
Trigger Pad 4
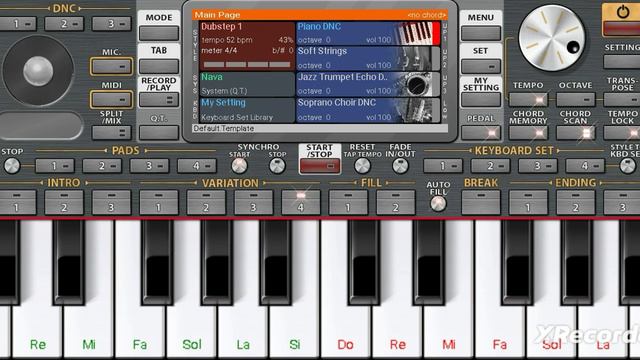point(197,166)
